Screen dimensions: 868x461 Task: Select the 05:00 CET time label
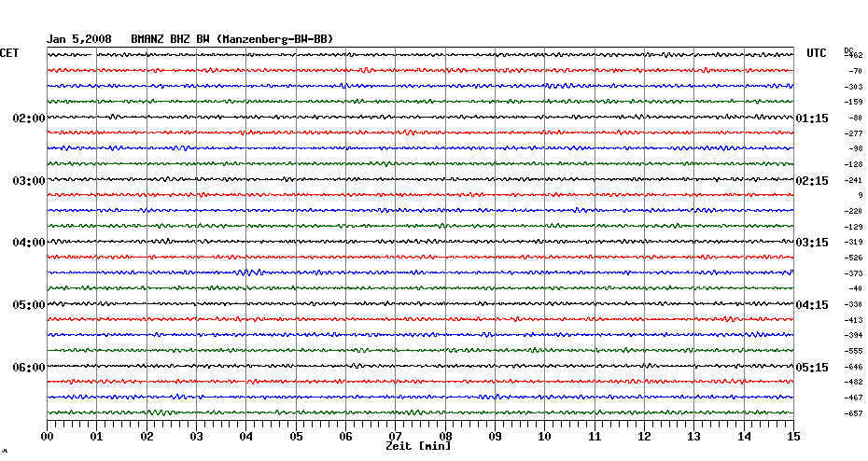(29, 305)
